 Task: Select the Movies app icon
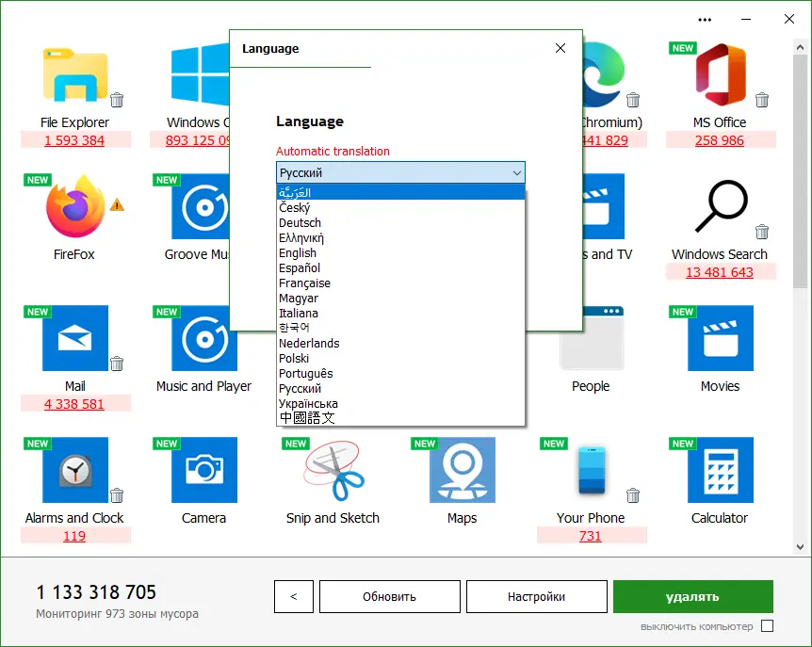coord(721,338)
